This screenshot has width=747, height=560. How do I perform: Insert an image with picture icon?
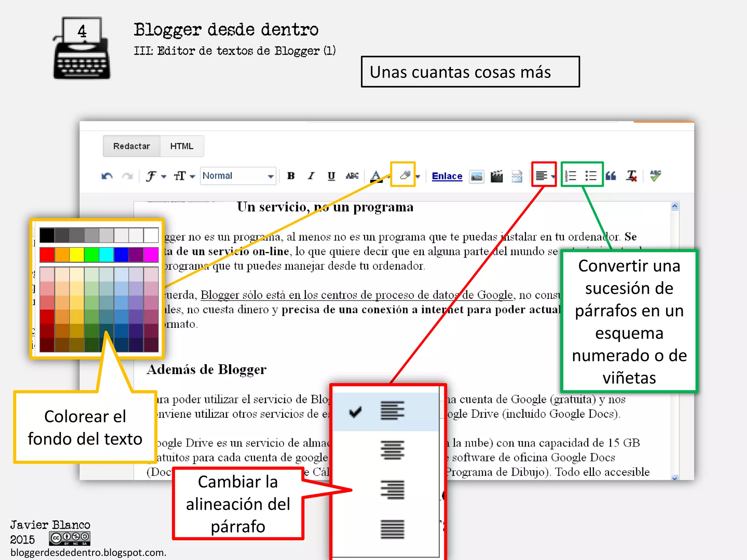[x=476, y=177]
